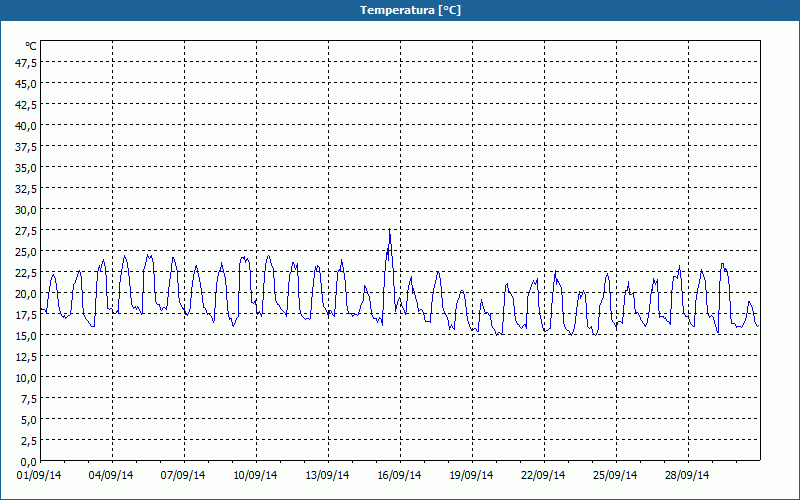Select the 37,5 y-axis value
The image size is (800, 500).
click(26, 147)
